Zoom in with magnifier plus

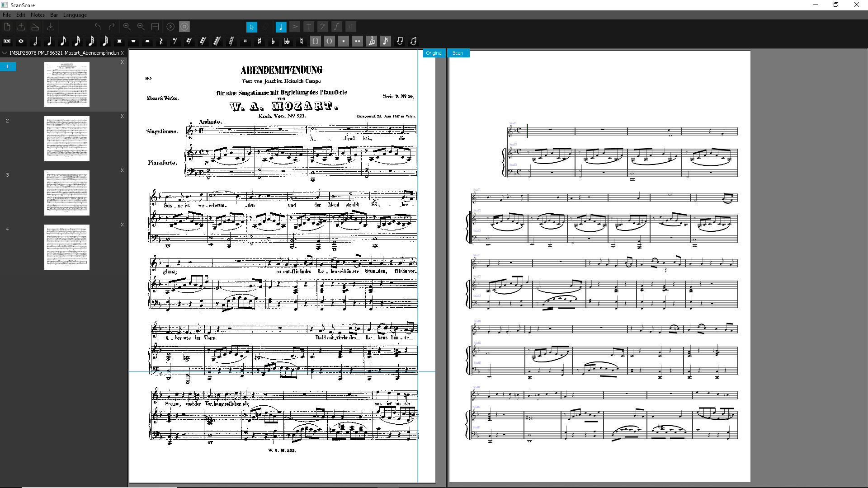(x=127, y=27)
